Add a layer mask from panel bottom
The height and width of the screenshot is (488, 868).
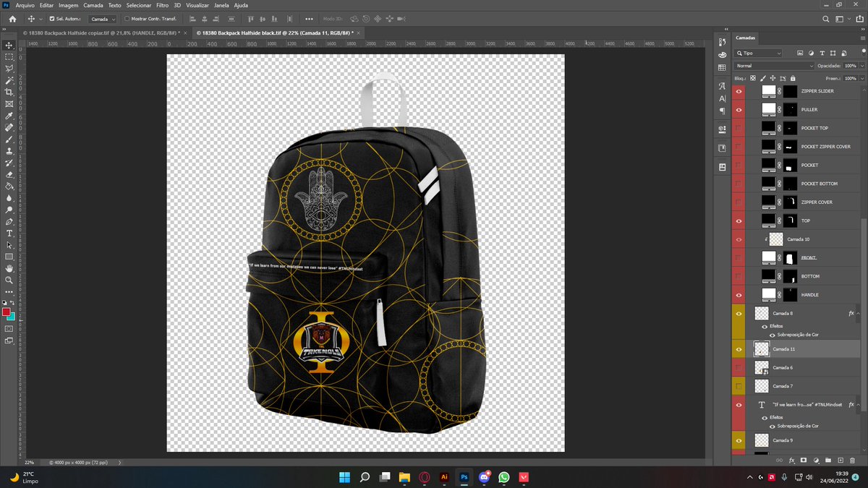tap(804, 460)
